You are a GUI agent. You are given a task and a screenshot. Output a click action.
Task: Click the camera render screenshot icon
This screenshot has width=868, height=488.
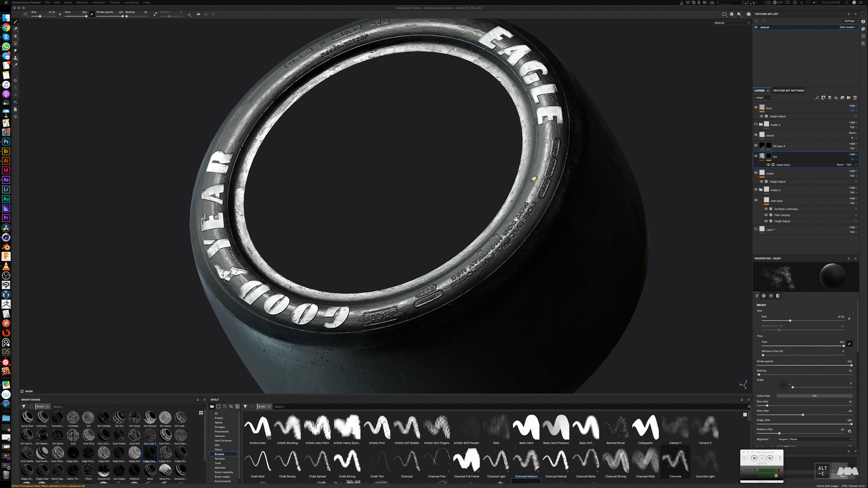pos(749,14)
